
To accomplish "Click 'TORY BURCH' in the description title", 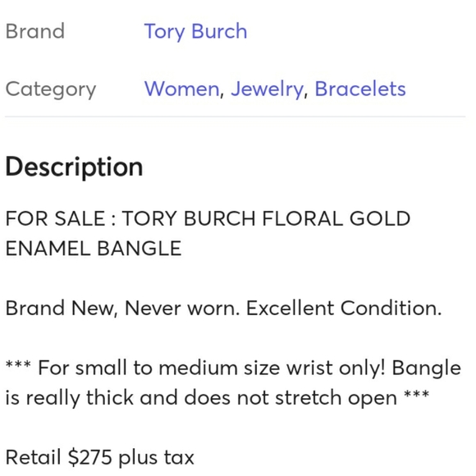I will tap(189, 218).
